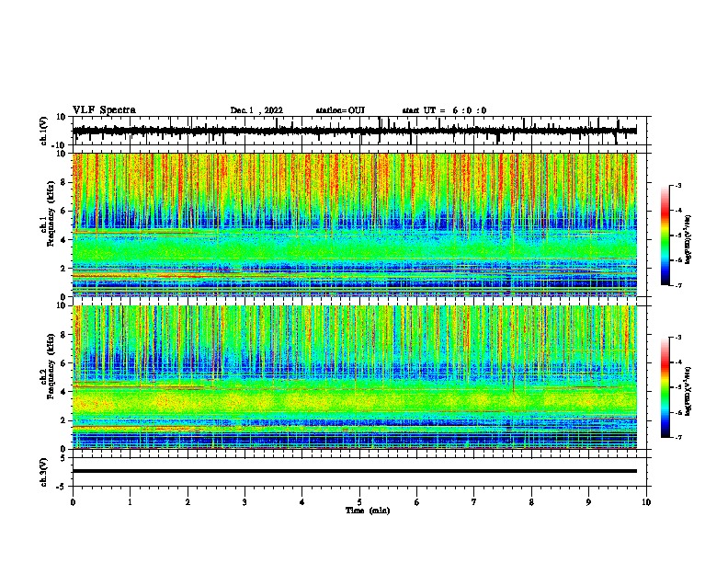Click the "8" kHz tick of ch.1 spectrogram

pyautogui.click(x=63, y=182)
